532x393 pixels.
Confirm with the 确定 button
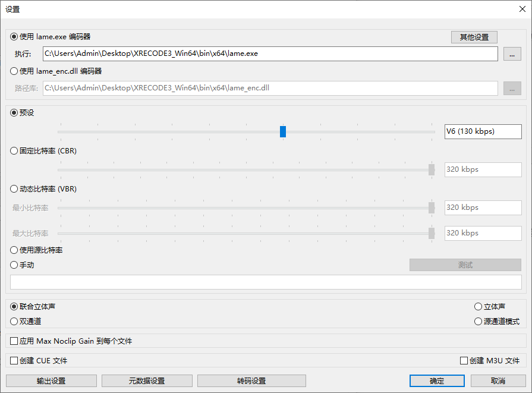coord(437,381)
